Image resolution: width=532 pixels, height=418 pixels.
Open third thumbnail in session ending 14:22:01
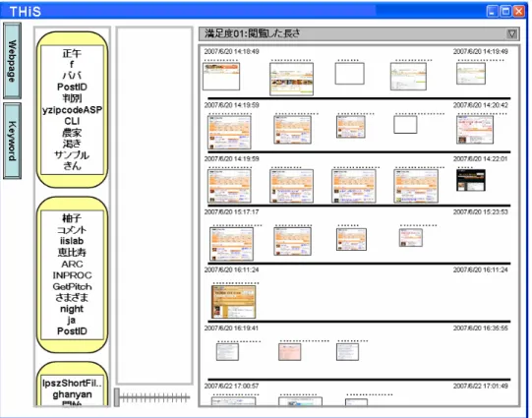[354, 186]
